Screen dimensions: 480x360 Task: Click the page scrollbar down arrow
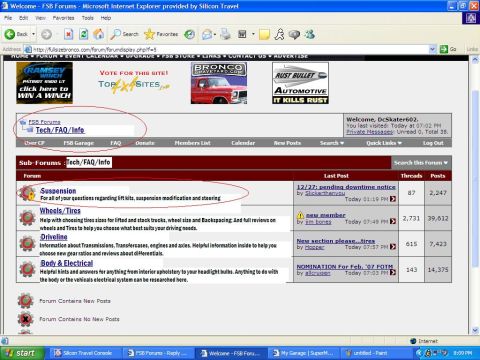coord(475,330)
